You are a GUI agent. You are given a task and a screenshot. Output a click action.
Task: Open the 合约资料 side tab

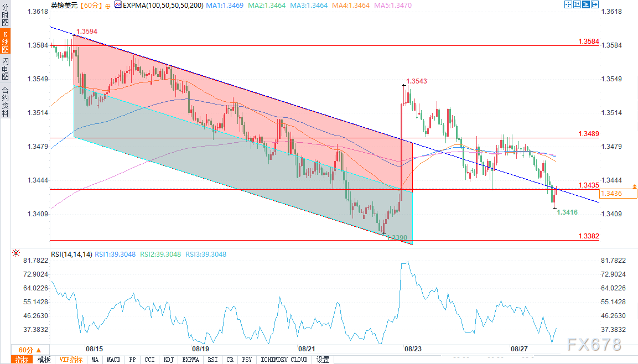click(x=5, y=101)
